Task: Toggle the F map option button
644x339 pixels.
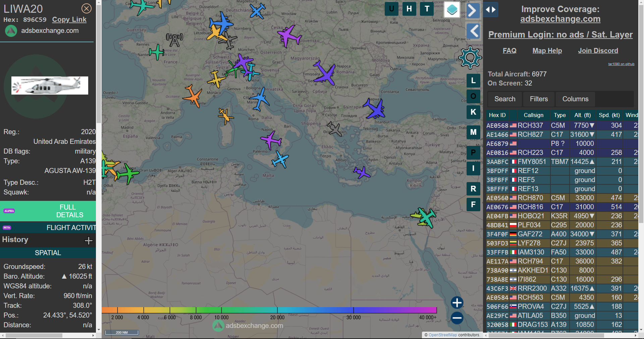Action: tap(473, 204)
